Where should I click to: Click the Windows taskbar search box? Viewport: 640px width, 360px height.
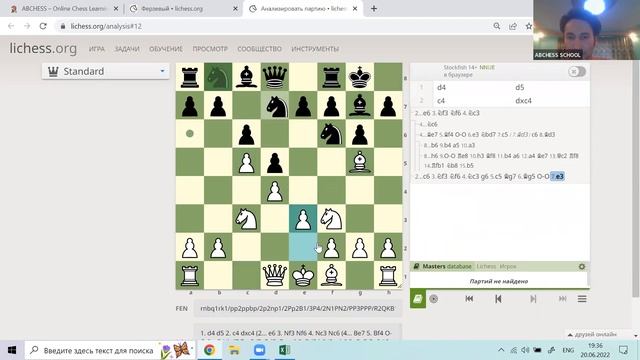click(110, 350)
